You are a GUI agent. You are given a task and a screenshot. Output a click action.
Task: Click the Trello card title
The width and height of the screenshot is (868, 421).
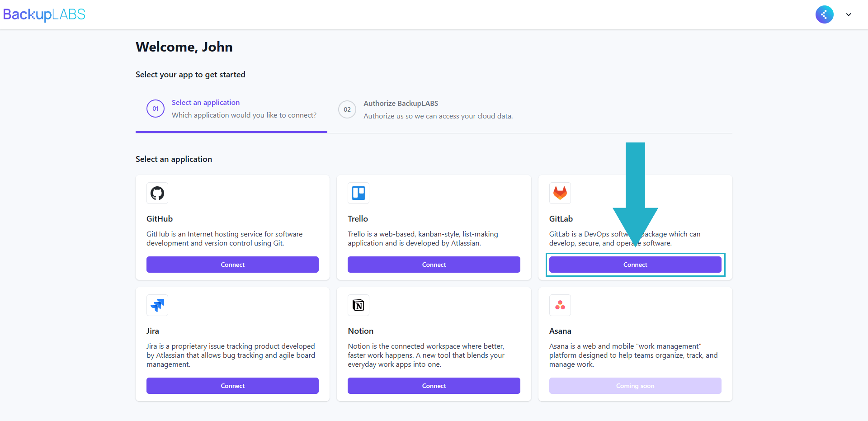tap(358, 219)
